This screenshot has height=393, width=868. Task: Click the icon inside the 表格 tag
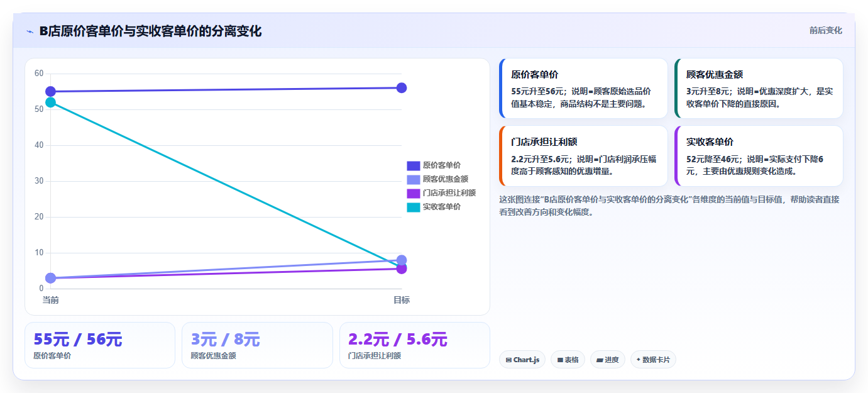pos(560,360)
